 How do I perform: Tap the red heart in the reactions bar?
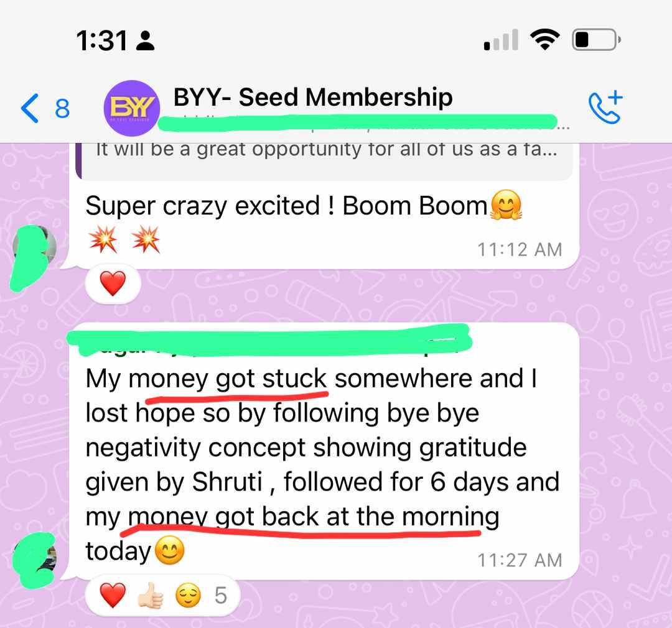point(113,596)
